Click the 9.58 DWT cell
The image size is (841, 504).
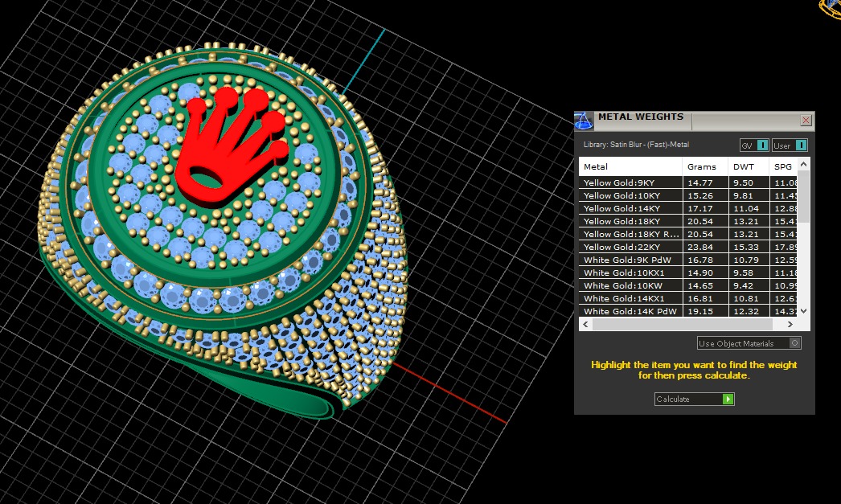tap(749, 273)
